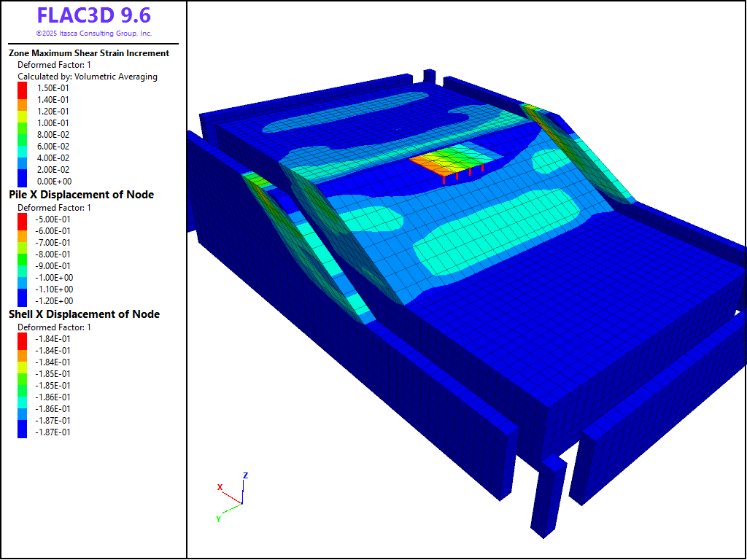Click the Shell X Displacement of Node heading
The width and height of the screenshot is (747, 560).
(x=84, y=314)
